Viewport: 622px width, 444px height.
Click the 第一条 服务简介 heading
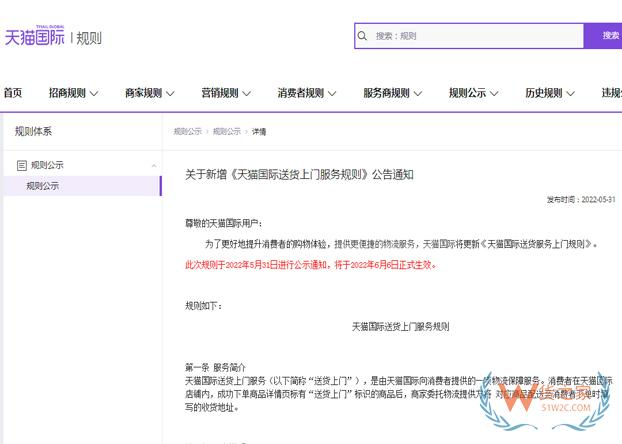[x=215, y=367]
